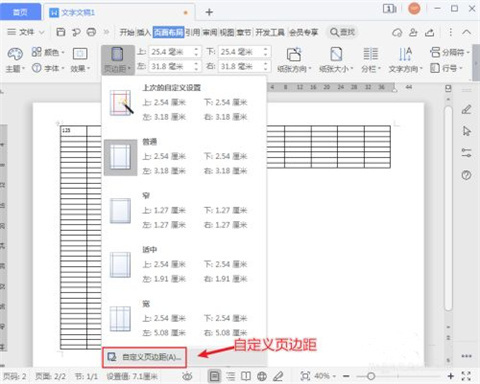This screenshot has height=384, width=480.
Task: Open the 纸张大小 paper size menu
Action: [336, 60]
